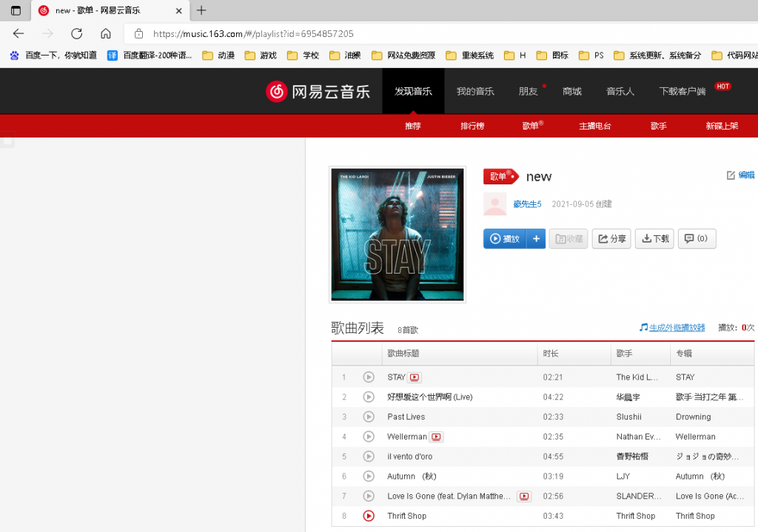Viewport: 758px width, 532px height.
Task: Click browser refresh icon
Action: point(76,33)
